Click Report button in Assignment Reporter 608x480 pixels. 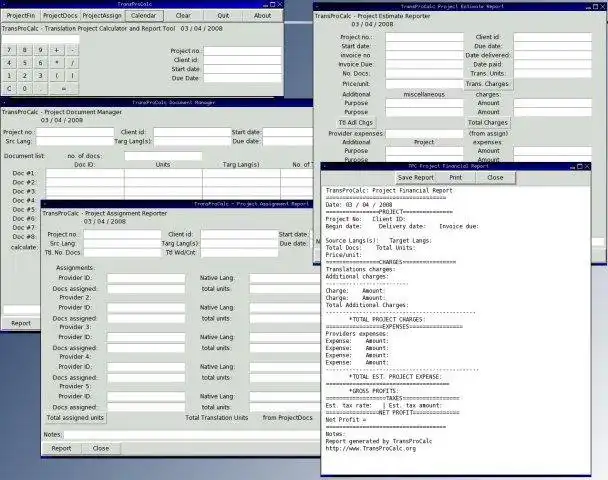coord(61,448)
